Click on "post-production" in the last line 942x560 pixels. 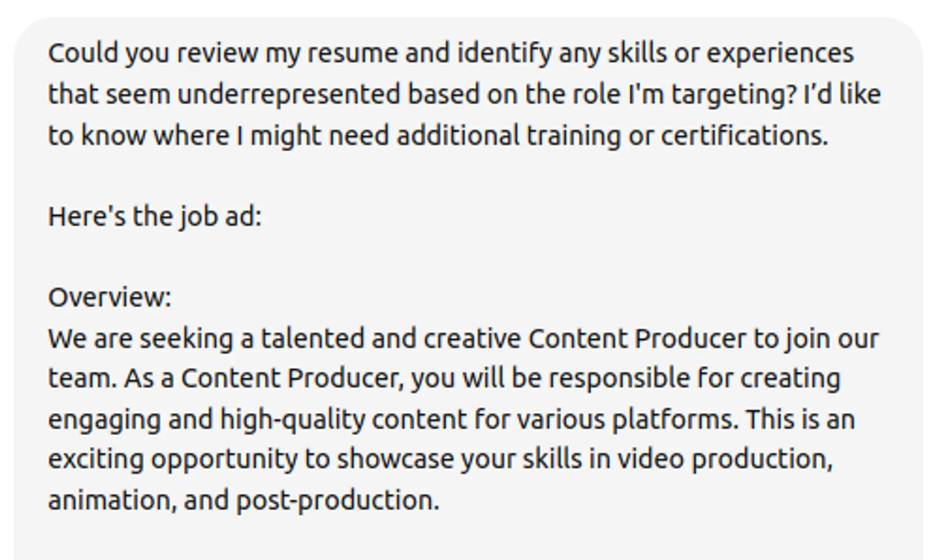point(338,500)
